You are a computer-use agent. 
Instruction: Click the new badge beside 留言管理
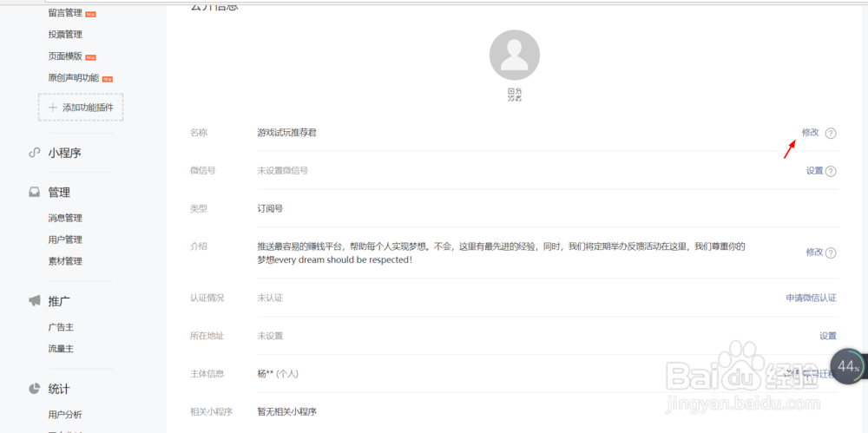[91, 14]
